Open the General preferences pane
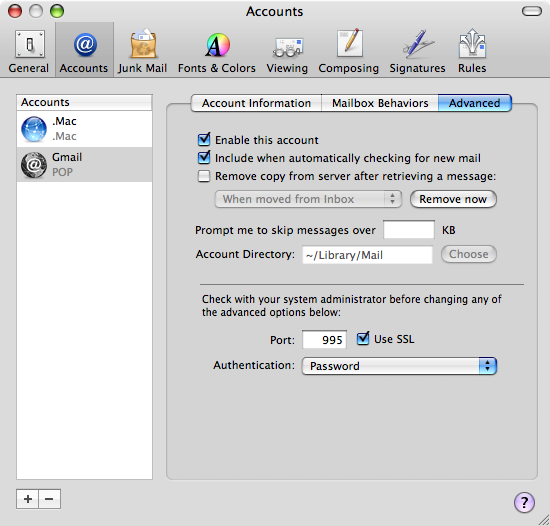 29,51
